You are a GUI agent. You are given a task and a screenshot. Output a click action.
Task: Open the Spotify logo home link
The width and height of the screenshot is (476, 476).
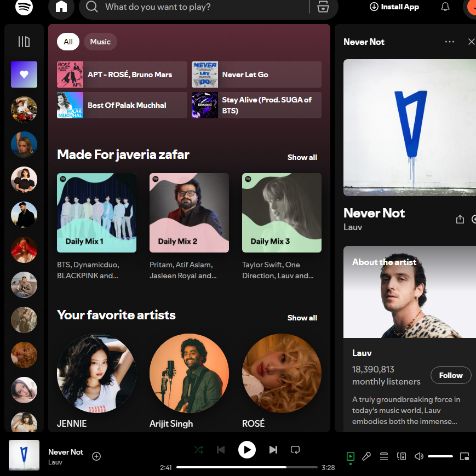pyautogui.click(x=24, y=7)
